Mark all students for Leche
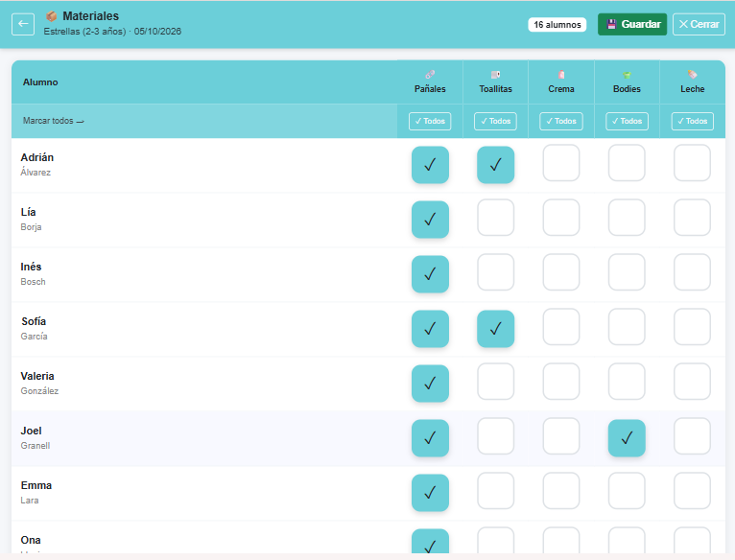Screen dimensions: 735x560 (x=693, y=121)
